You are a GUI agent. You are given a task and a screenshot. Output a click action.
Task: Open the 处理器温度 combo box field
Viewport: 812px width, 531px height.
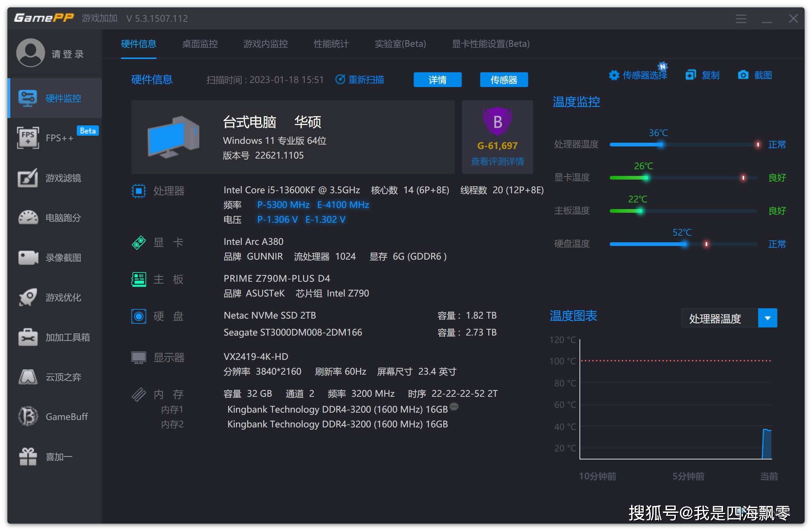[729, 318]
